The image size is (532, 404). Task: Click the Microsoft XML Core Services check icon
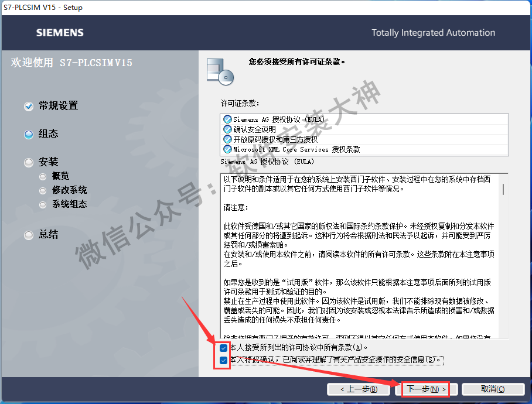[227, 149]
